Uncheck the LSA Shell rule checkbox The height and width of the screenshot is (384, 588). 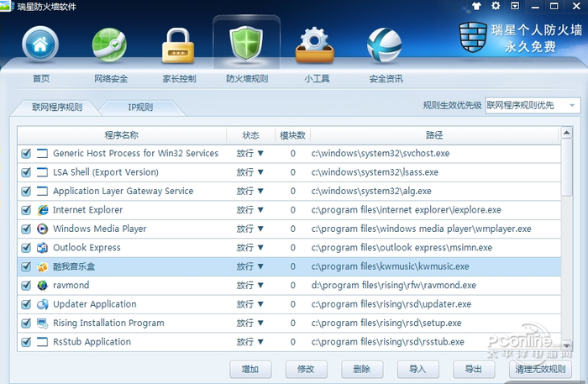pyautogui.click(x=26, y=172)
